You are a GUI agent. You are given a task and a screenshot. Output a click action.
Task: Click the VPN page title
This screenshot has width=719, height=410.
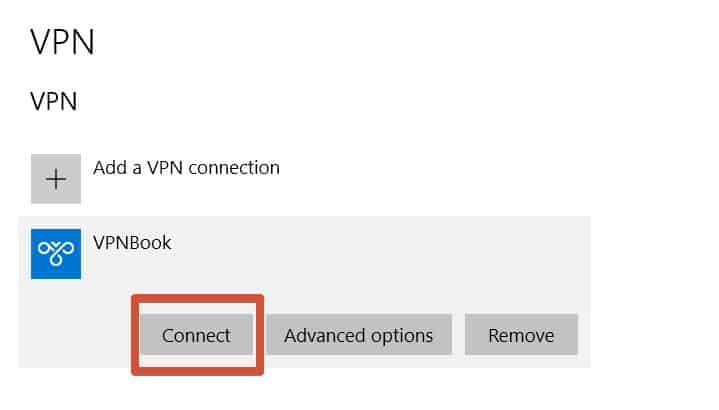tap(62, 42)
